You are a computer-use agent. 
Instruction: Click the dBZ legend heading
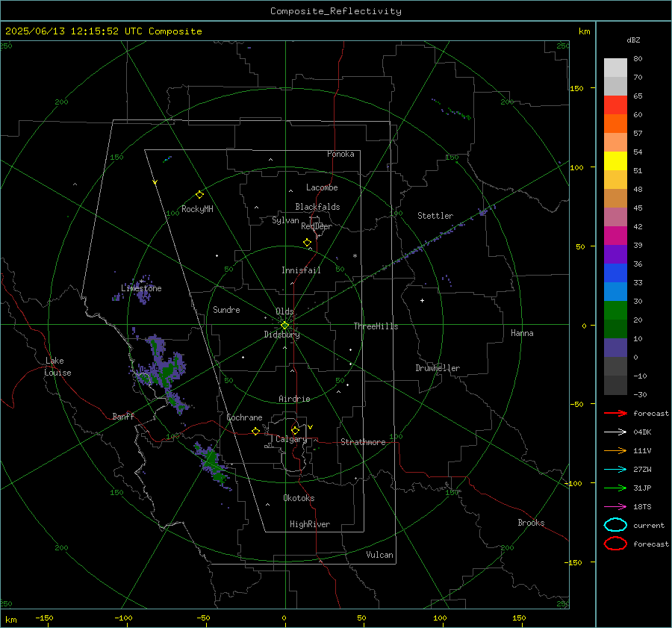633,40
